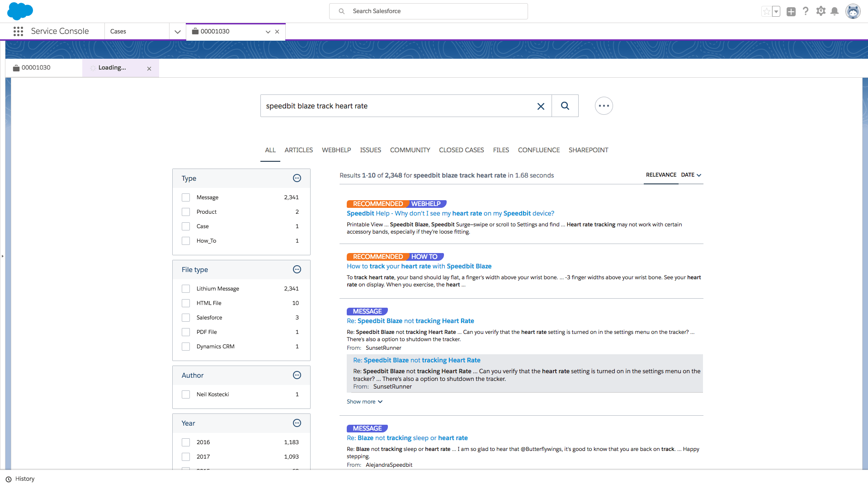
Task: Check the Neil Kostecki author filter
Action: 186,394
